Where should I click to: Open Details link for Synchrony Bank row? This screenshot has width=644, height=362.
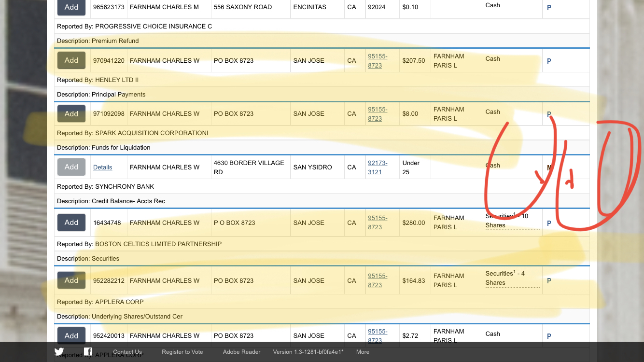[102, 167]
